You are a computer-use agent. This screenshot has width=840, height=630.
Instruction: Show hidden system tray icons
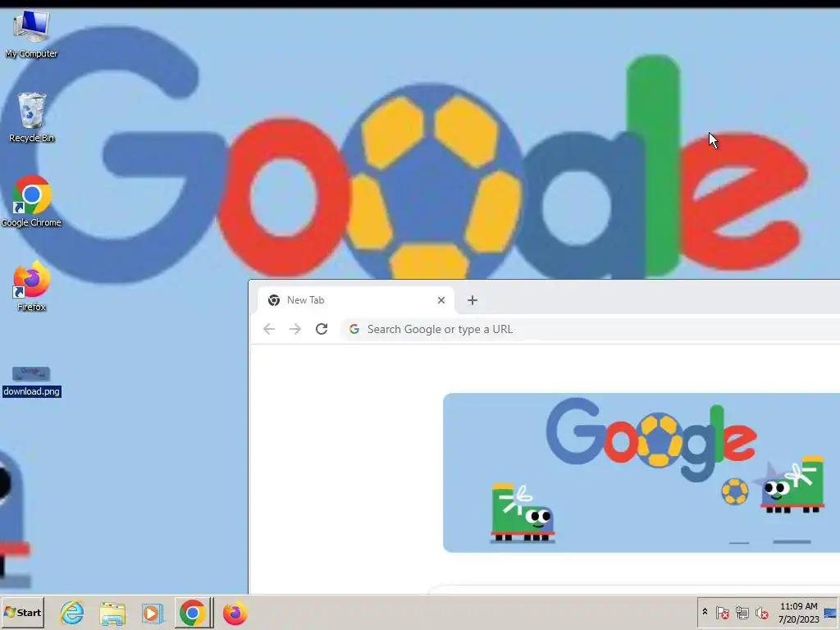point(705,612)
